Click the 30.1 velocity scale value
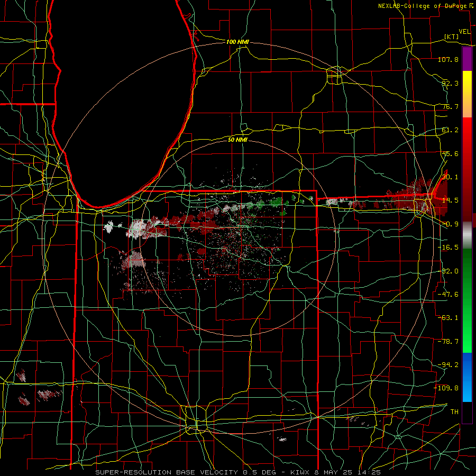The image size is (476, 476). pos(450,177)
